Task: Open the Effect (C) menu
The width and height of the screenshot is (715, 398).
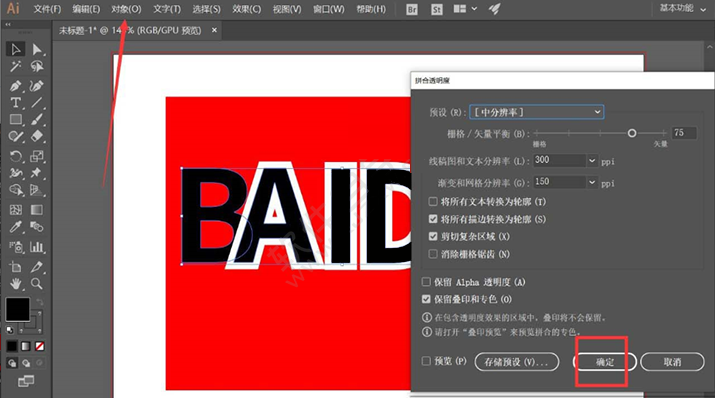Action: pyautogui.click(x=247, y=9)
